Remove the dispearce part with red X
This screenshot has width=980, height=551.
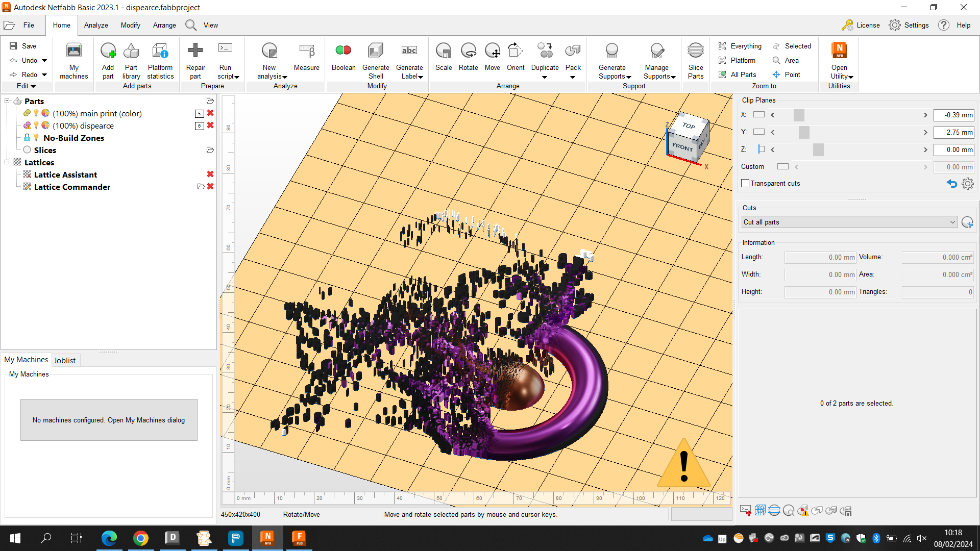pos(210,126)
